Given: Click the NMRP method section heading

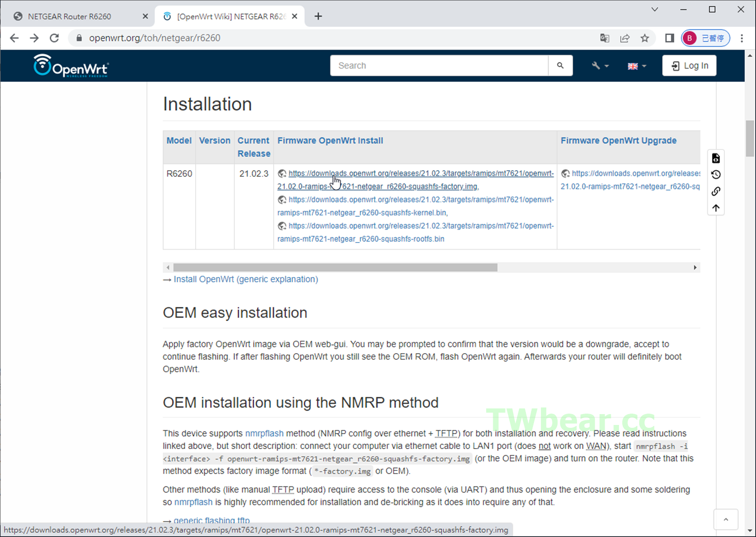Looking at the screenshot, I should (301, 402).
